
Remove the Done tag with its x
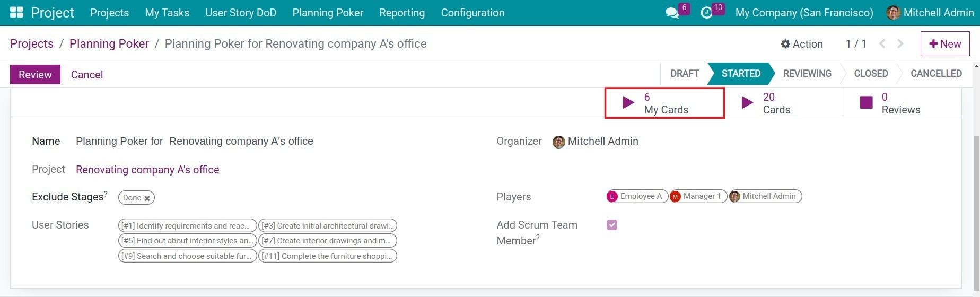tap(147, 198)
